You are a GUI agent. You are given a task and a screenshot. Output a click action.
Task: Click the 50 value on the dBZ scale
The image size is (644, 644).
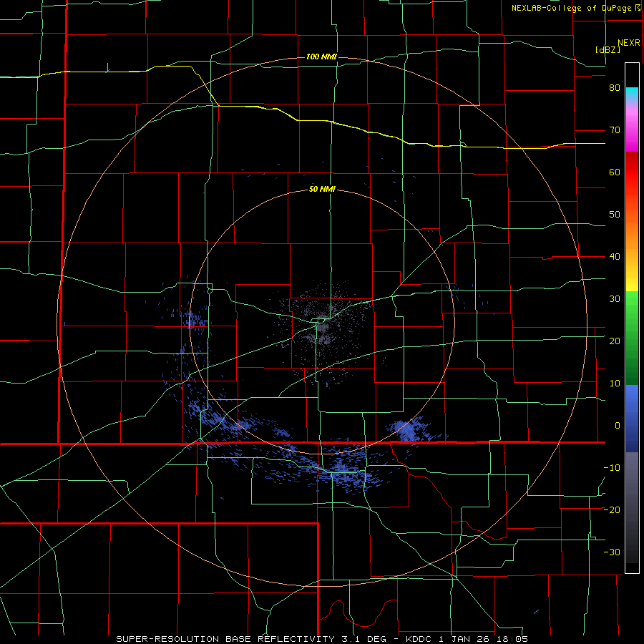(x=615, y=215)
